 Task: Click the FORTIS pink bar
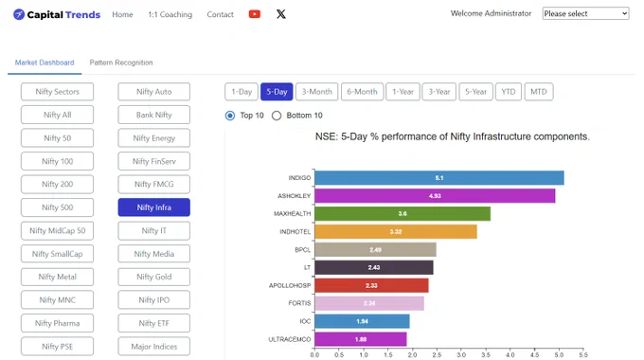click(x=369, y=303)
